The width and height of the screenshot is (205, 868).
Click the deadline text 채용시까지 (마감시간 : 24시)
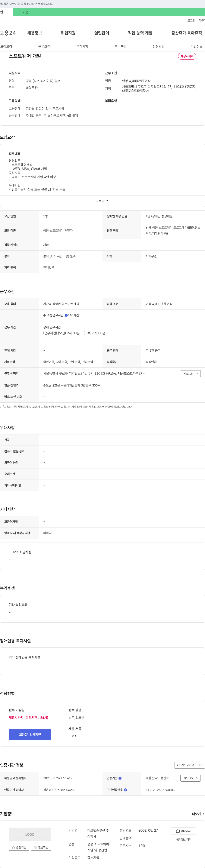28,718
